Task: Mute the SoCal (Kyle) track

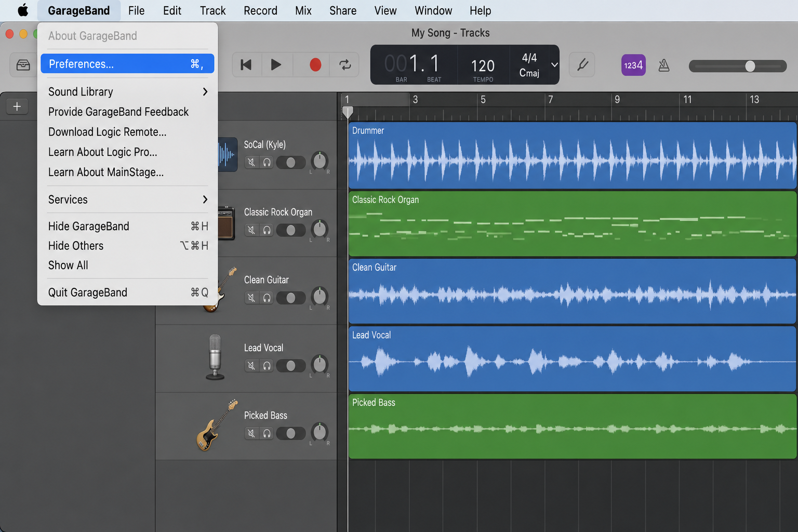Action: tap(251, 163)
